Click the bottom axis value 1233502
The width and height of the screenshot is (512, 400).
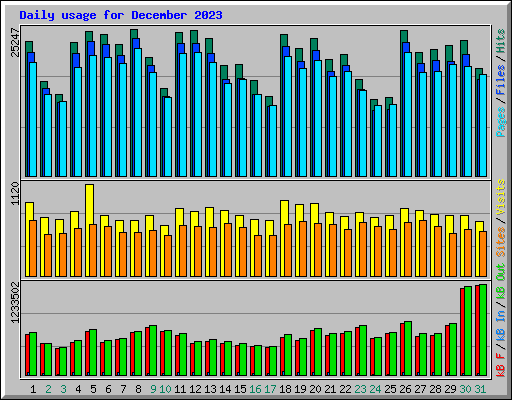pos(15,302)
